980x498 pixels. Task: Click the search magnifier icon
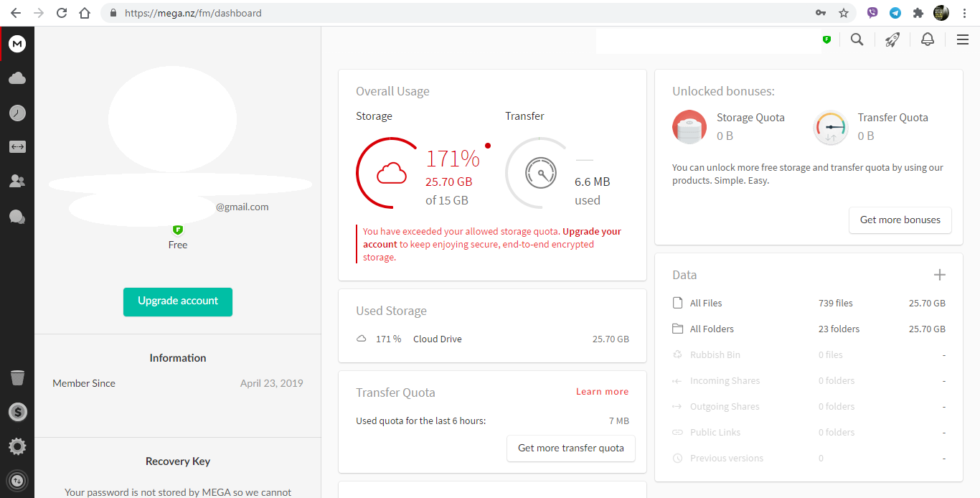(857, 39)
